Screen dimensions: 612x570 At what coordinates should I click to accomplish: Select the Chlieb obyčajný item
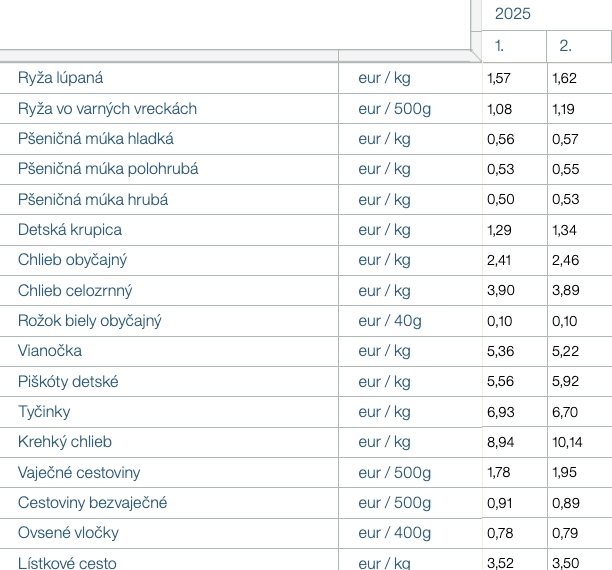click(72, 260)
